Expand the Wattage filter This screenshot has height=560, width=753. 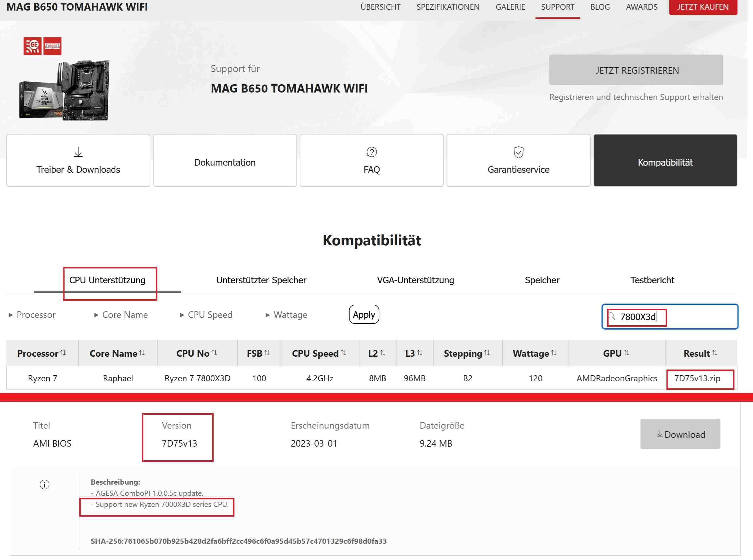click(286, 315)
